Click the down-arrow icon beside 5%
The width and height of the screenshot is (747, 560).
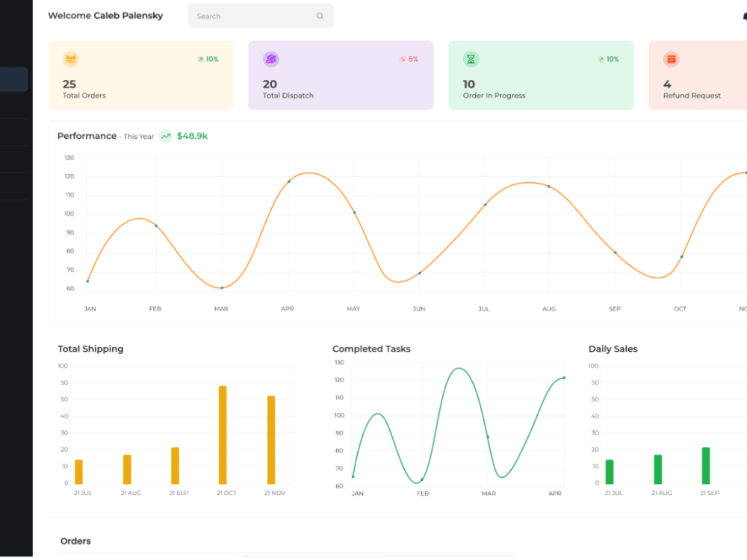pyautogui.click(x=403, y=59)
